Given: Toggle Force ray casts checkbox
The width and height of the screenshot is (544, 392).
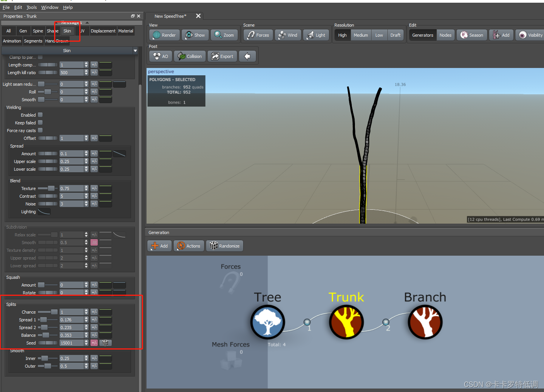Looking at the screenshot, I should 40,131.
